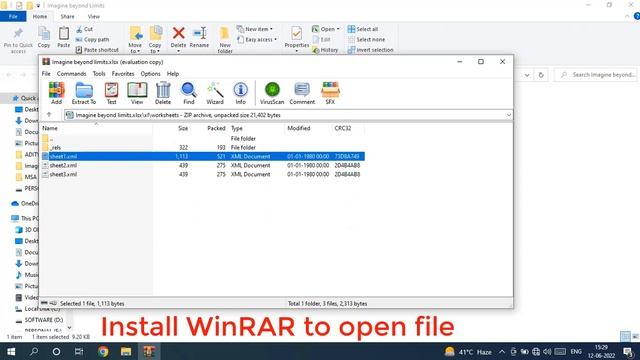The width and height of the screenshot is (640, 360).
Task: Expand the Open dropdown in ribbon
Action: (326, 29)
